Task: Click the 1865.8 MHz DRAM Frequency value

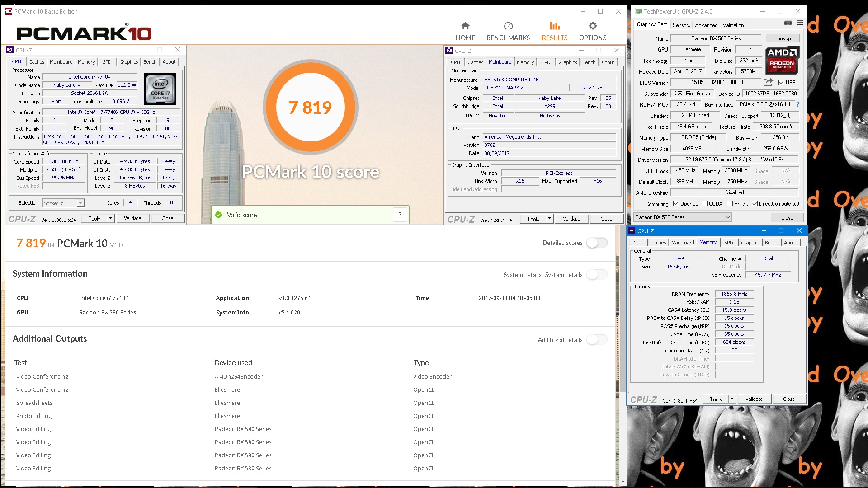Action: click(734, 294)
